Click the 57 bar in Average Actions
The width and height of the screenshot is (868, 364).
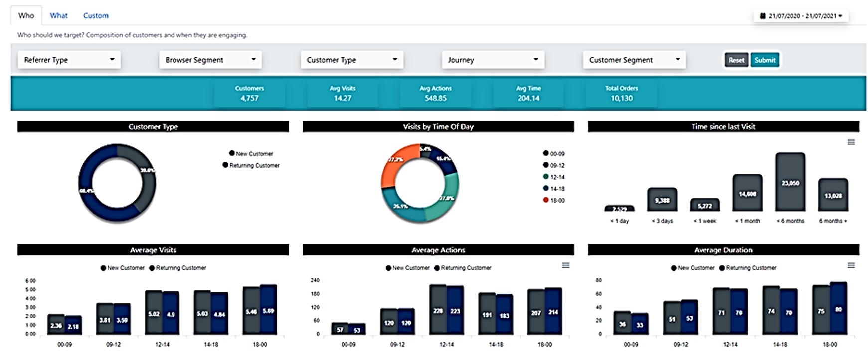click(340, 328)
